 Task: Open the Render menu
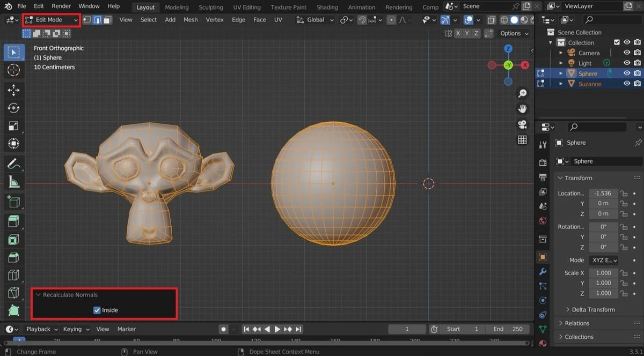click(61, 6)
